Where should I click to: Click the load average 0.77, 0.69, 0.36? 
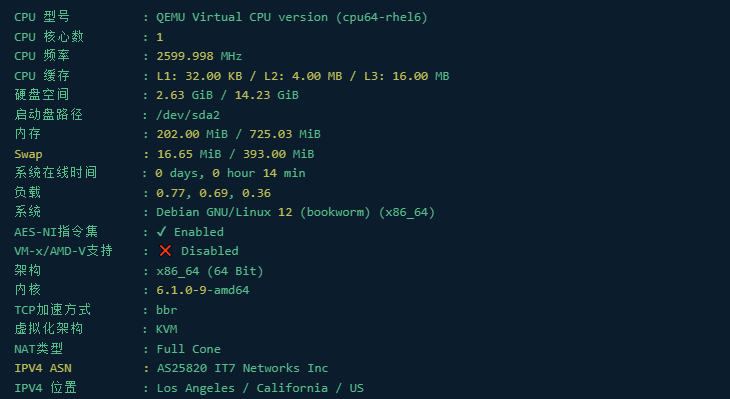point(213,193)
